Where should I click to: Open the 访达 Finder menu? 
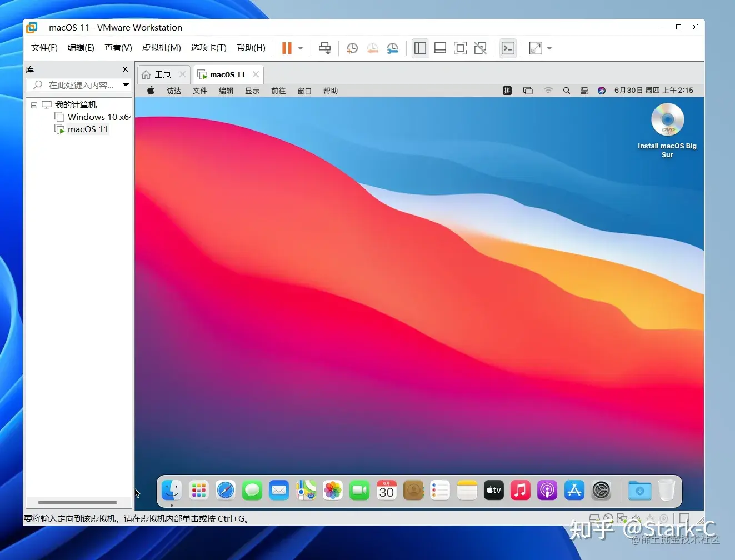click(174, 91)
